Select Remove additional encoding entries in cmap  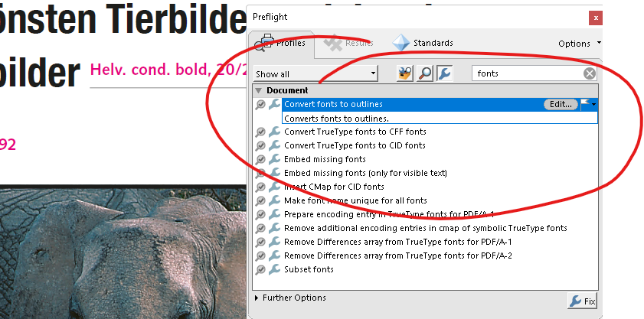pos(425,228)
